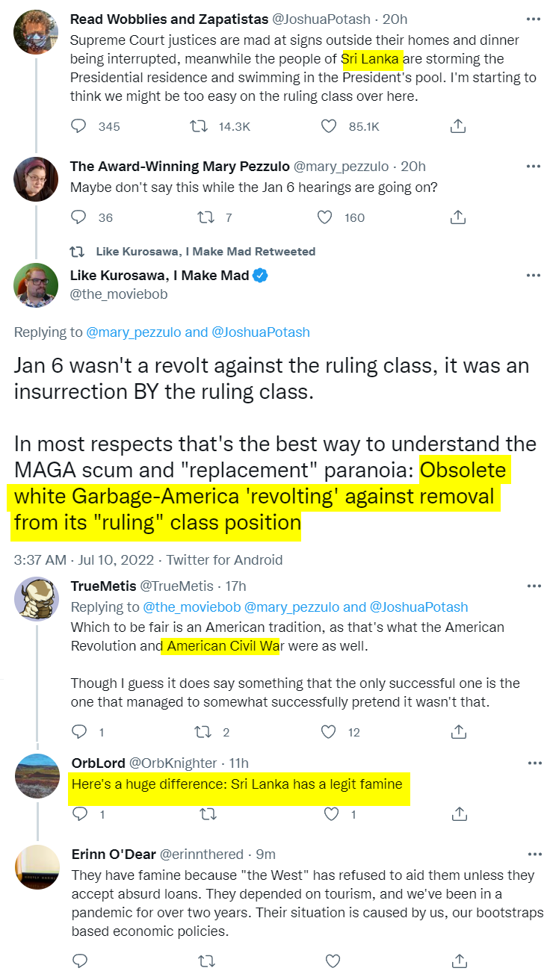
Task: Reply to JoshuaPotash's Sri Lanka tweet
Action: [x=78, y=126]
